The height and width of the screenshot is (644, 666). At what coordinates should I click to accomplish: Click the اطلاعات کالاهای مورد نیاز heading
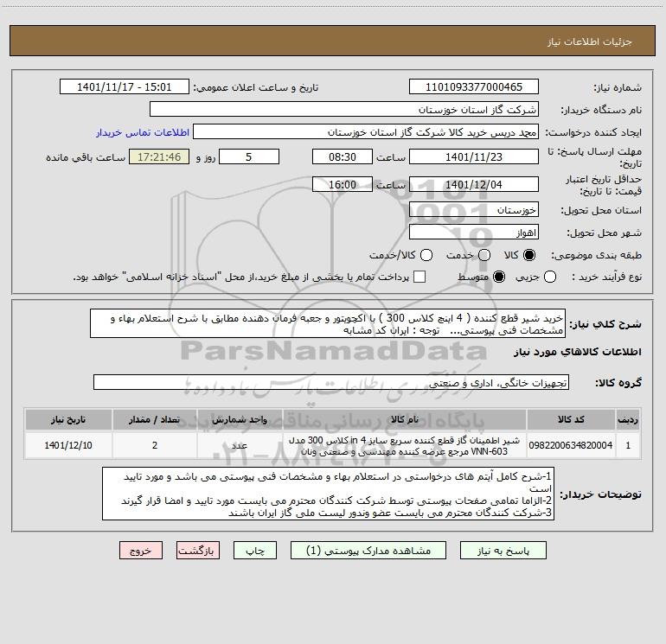click(x=578, y=352)
